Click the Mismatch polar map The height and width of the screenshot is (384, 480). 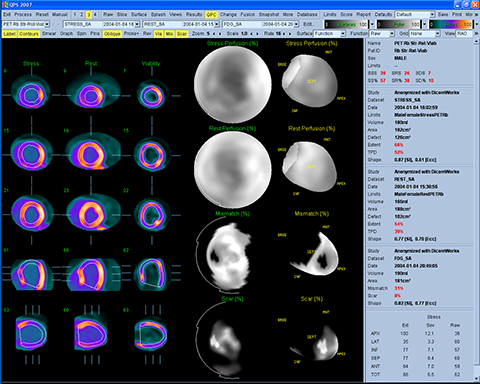228,255
